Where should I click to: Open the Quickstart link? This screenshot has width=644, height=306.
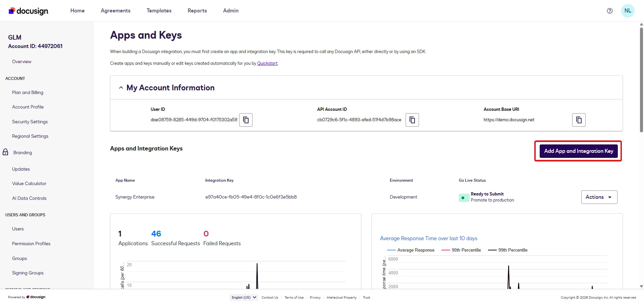point(267,63)
